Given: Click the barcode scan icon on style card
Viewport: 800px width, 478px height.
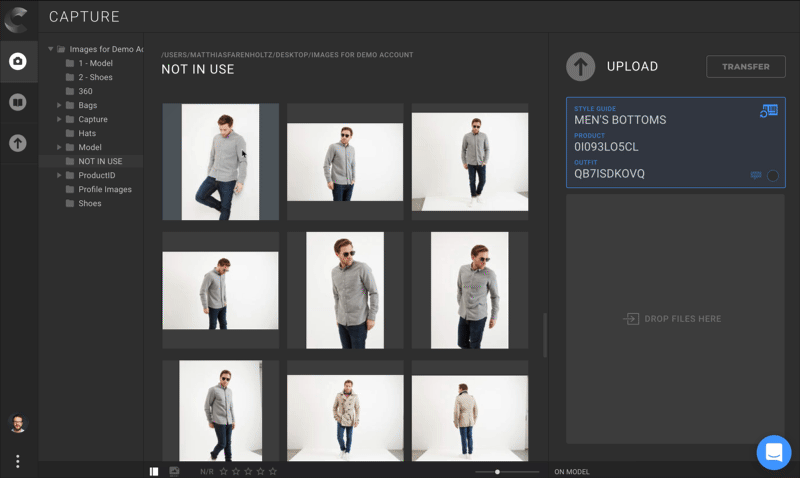Looking at the screenshot, I should click(768, 111).
